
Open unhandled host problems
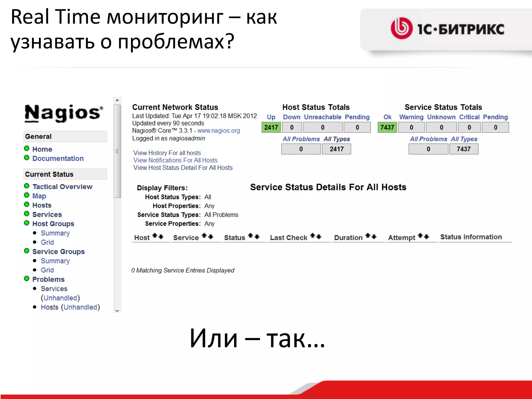pos(81,307)
